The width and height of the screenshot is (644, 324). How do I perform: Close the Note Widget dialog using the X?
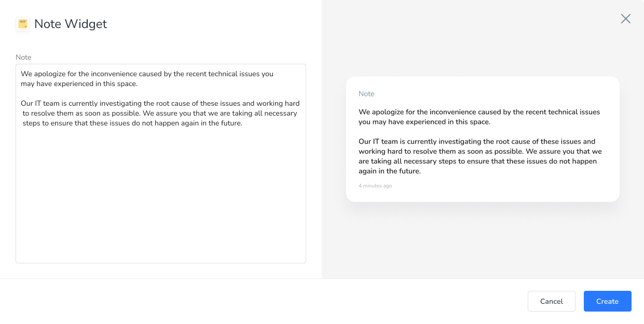coord(626,19)
